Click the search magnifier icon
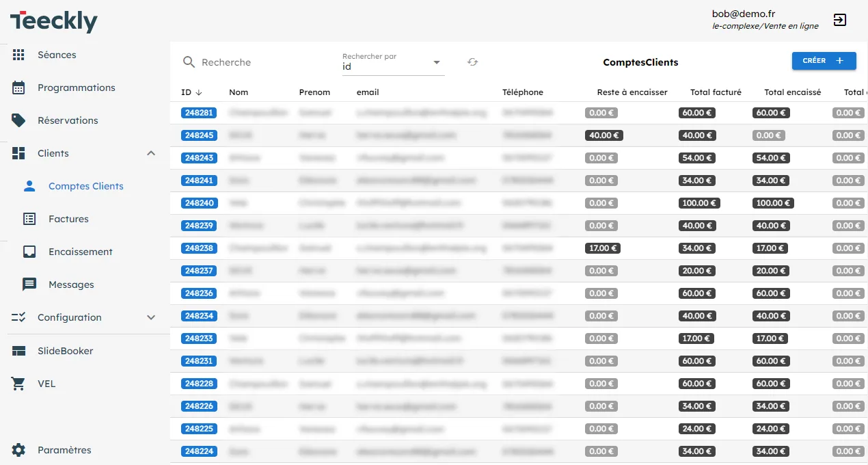This screenshot has height=465, width=868. tap(189, 62)
